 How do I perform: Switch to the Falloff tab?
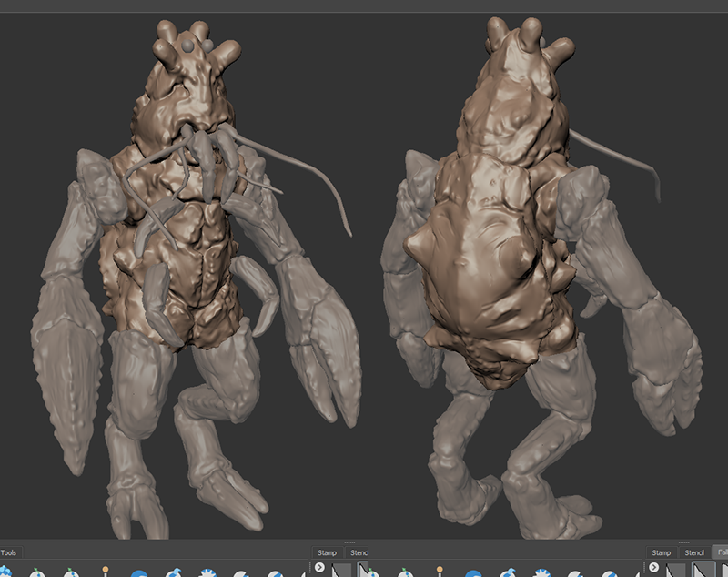(x=721, y=552)
